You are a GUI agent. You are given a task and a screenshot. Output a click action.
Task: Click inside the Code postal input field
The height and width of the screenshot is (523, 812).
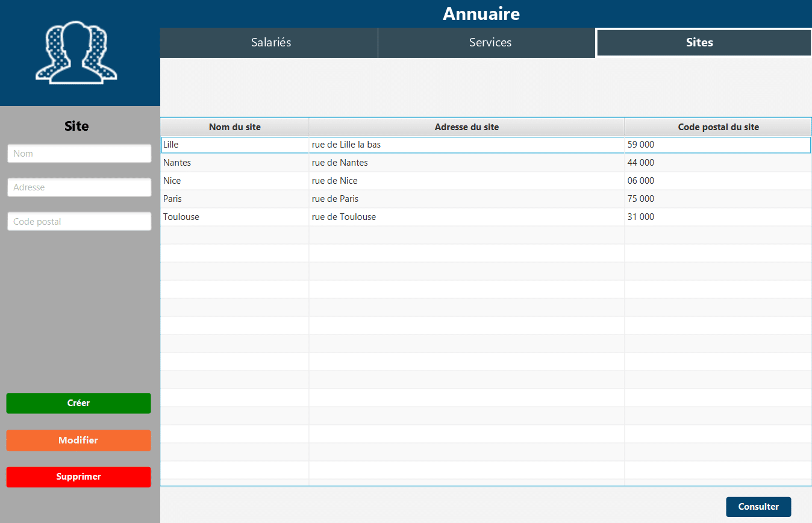coord(79,221)
